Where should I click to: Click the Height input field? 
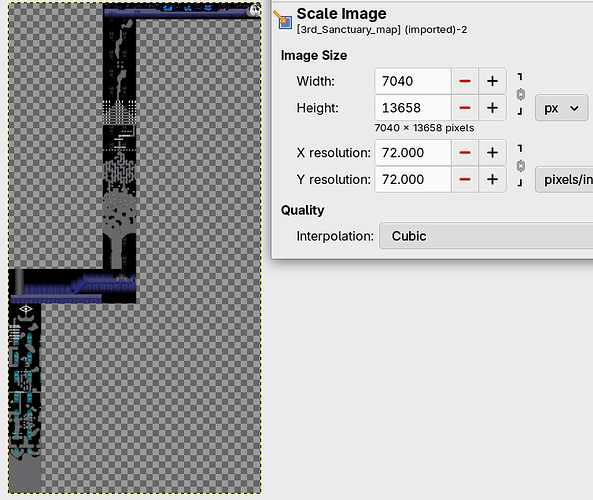click(413, 108)
